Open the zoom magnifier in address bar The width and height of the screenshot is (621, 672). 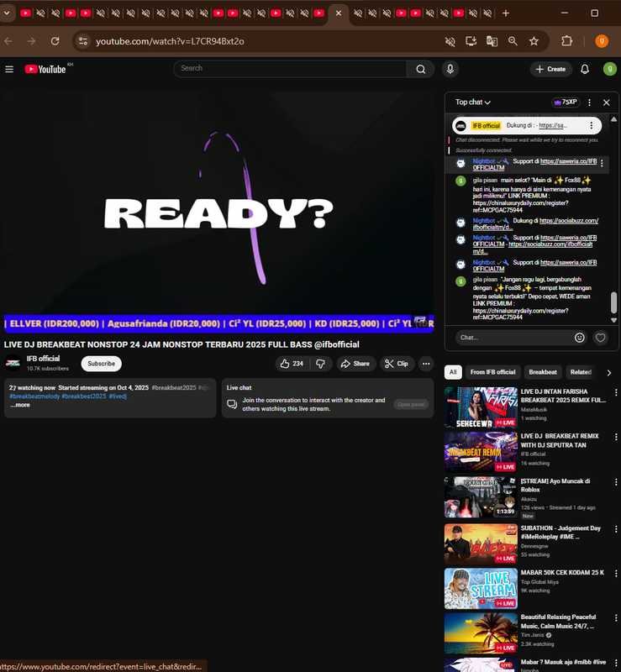pos(513,41)
